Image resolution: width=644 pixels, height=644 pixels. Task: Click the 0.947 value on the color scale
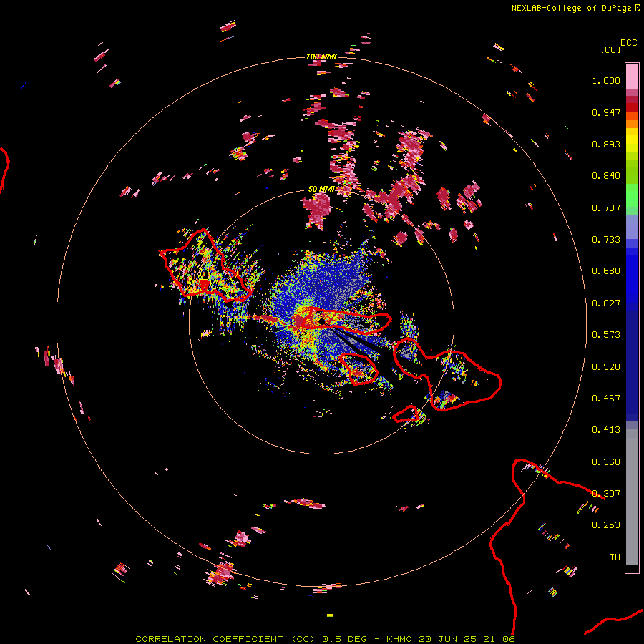[x=606, y=112]
